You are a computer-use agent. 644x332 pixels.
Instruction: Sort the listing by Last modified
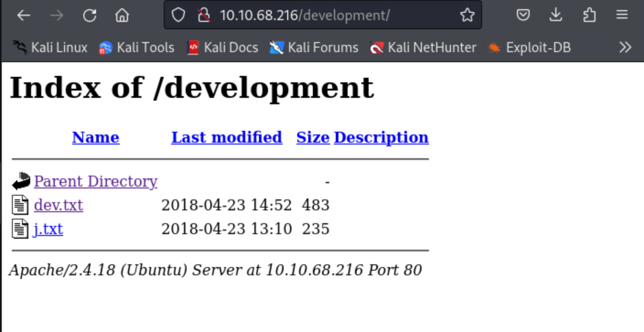226,137
